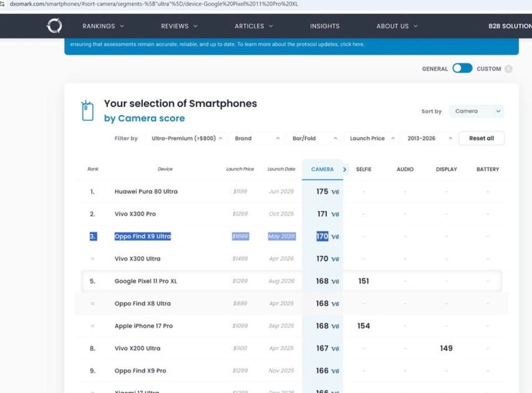The image size is (532, 393).
Task: Expand the Bar/Fold filter
Action: click(315, 139)
